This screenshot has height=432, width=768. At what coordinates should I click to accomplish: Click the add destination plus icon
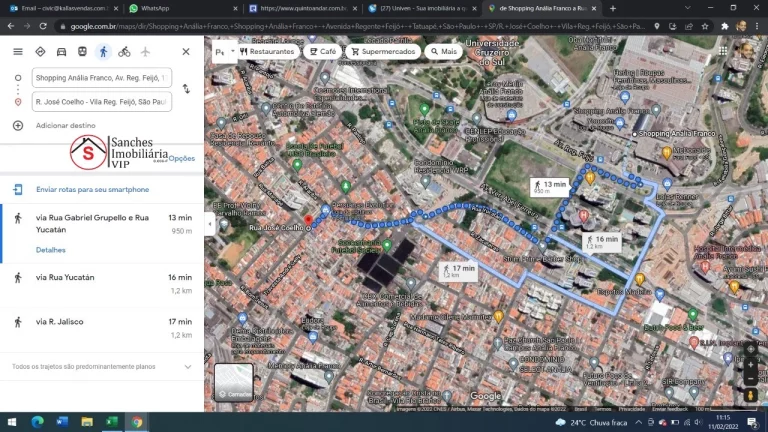[x=18, y=125]
